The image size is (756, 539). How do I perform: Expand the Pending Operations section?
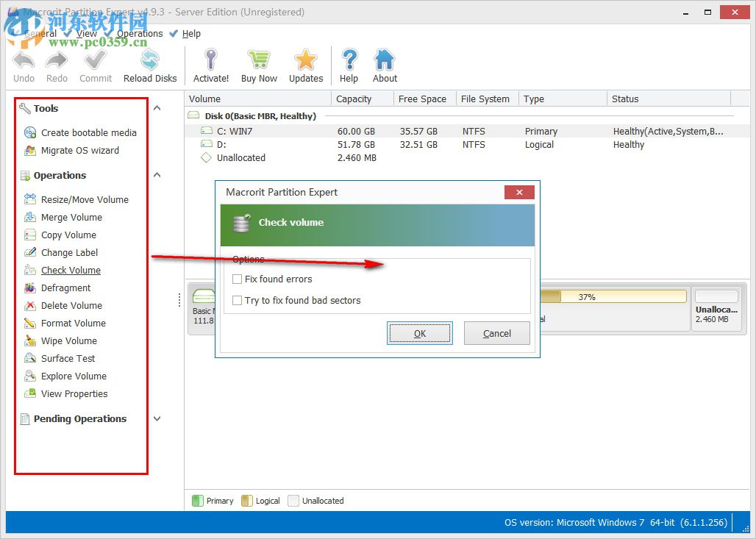(157, 418)
